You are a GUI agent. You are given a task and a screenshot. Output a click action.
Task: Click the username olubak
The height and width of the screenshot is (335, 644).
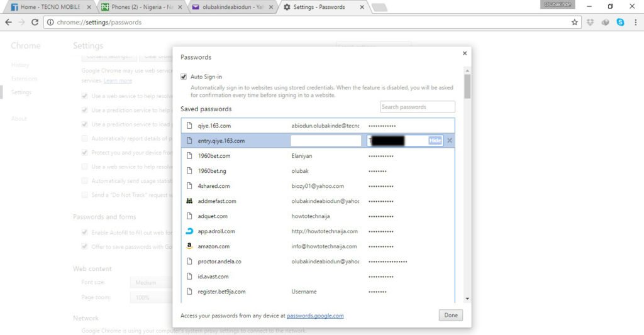[300, 171]
